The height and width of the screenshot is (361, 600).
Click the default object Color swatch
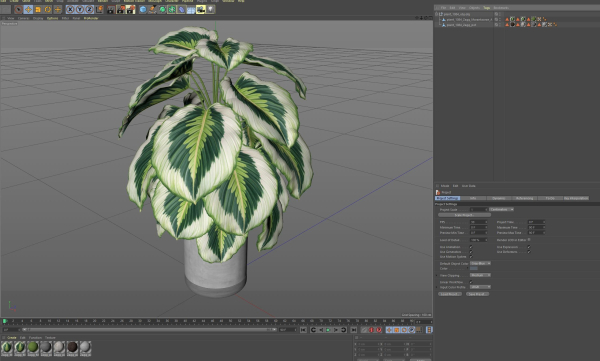point(474,268)
